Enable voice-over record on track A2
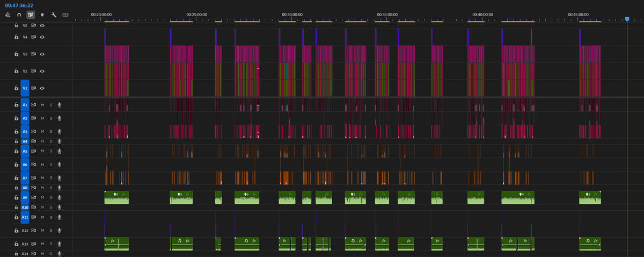The width and height of the screenshot is (644, 257). point(59,118)
